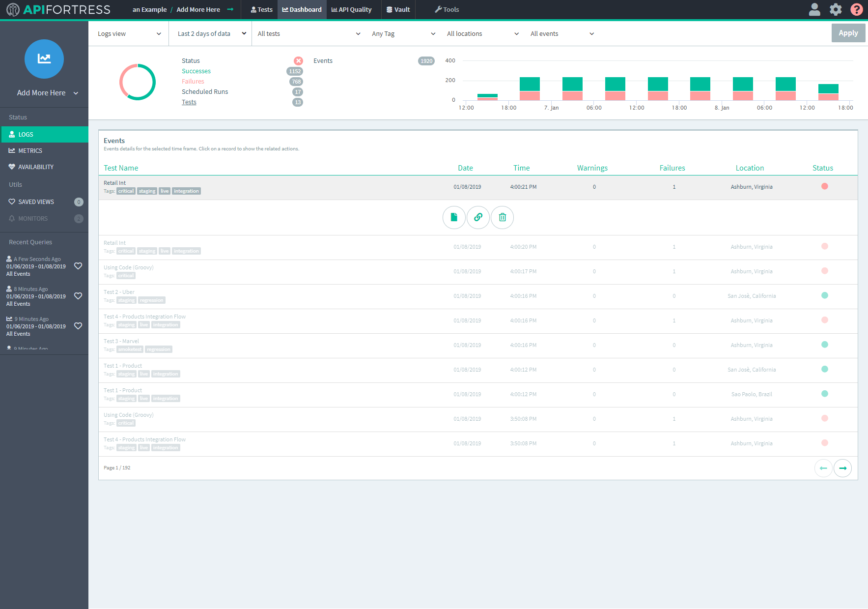Click the Tests link under Status summary
Screen dimensions: 868x609
tap(189, 102)
